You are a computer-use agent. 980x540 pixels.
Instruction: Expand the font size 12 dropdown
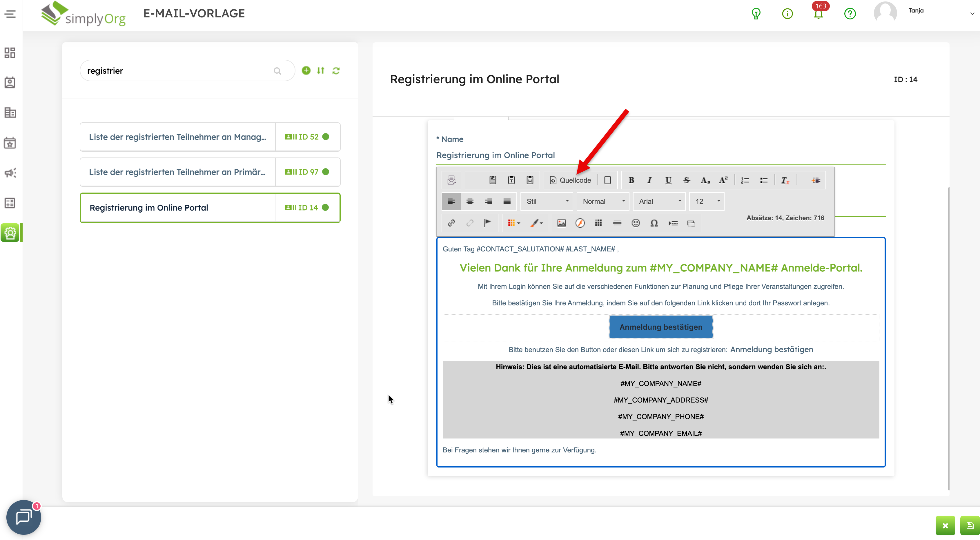pyautogui.click(x=707, y=202)
